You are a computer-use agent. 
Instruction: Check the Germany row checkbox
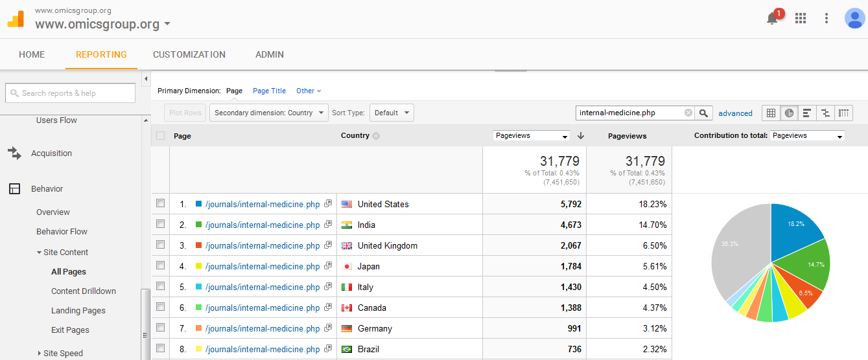pos(160,328)
